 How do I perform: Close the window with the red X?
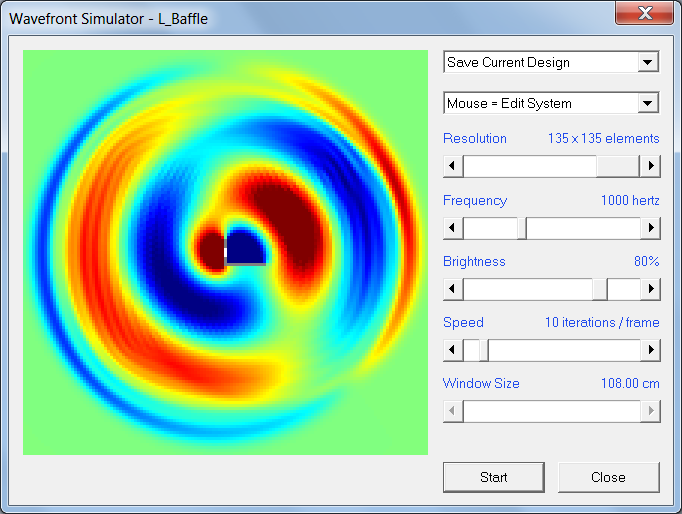point(645,13)
